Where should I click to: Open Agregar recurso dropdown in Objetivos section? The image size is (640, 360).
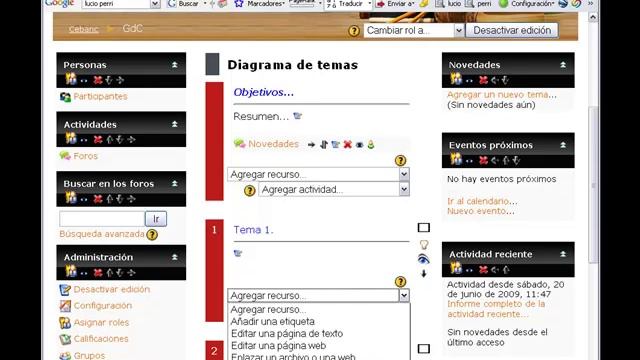tap(318, 174)
